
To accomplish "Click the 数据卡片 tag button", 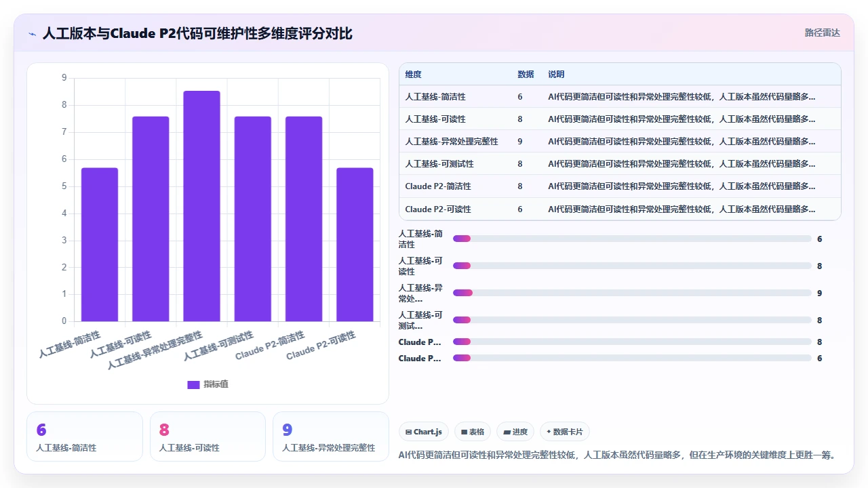I will click(565, 432).
